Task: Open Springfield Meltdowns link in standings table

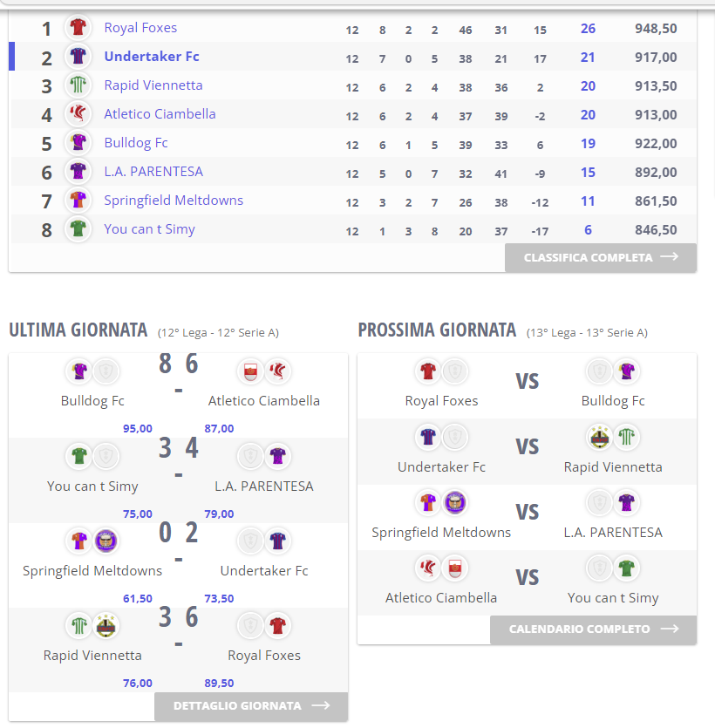Action: (174, 201)
